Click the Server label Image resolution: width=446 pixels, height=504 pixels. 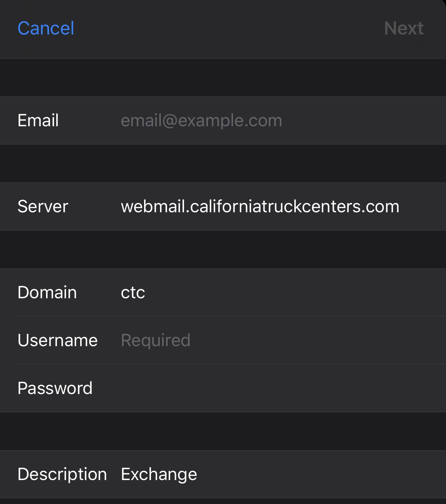click(x=43, y=206)
